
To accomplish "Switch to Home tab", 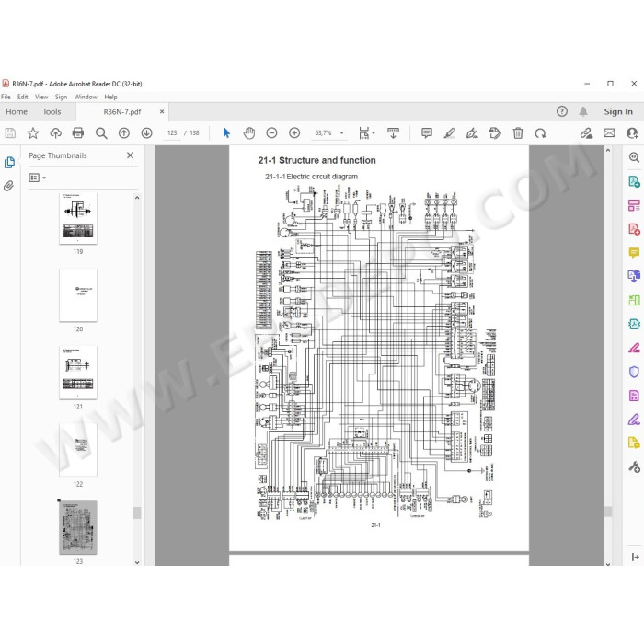I will [x=17, y=111].
